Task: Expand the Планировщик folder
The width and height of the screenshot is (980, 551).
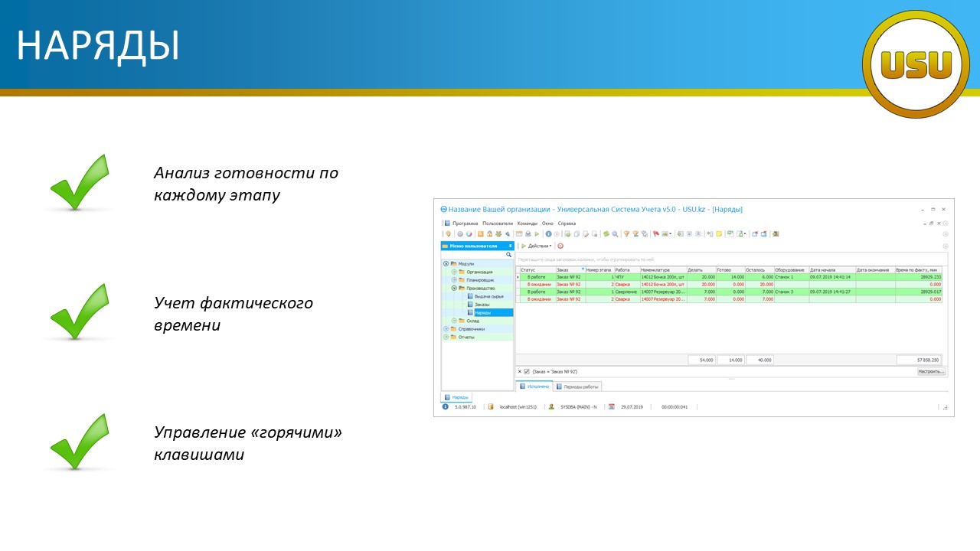Action: pos(453,280)
